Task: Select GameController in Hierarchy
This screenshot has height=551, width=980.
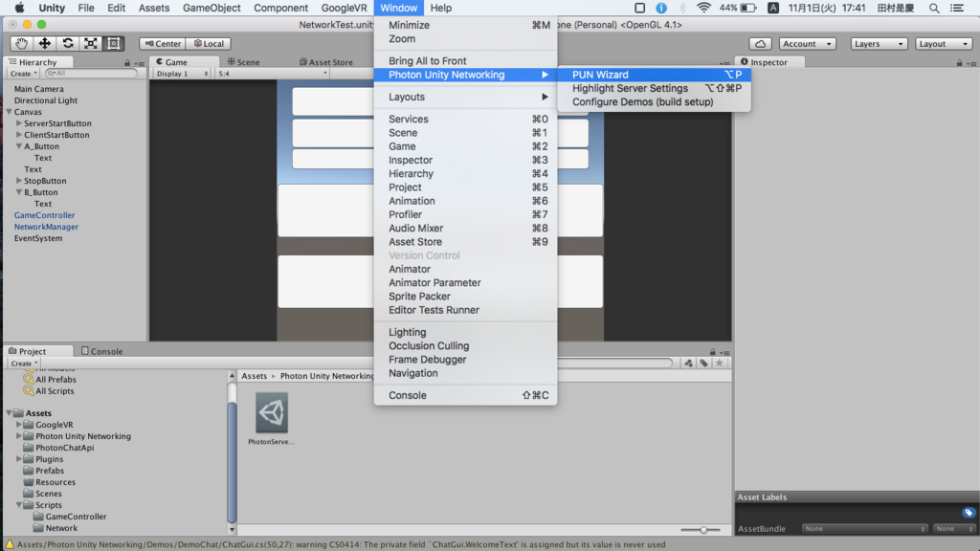Action: [x=44, y=215]
